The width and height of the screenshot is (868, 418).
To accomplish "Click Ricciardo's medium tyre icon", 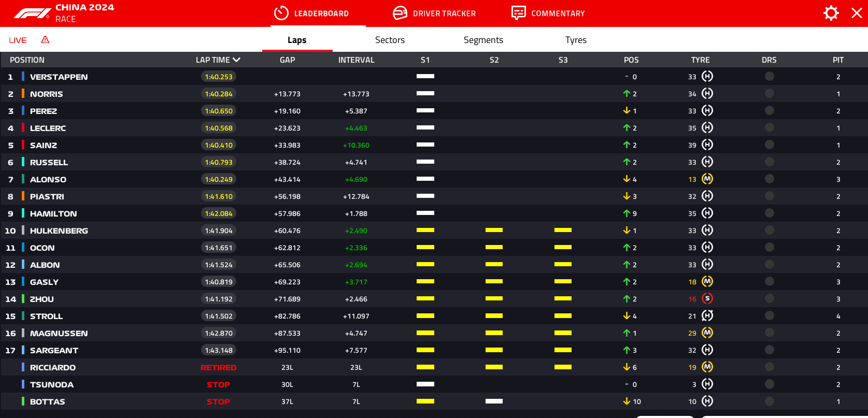I will pyautogui.click(x=707, y=367).
